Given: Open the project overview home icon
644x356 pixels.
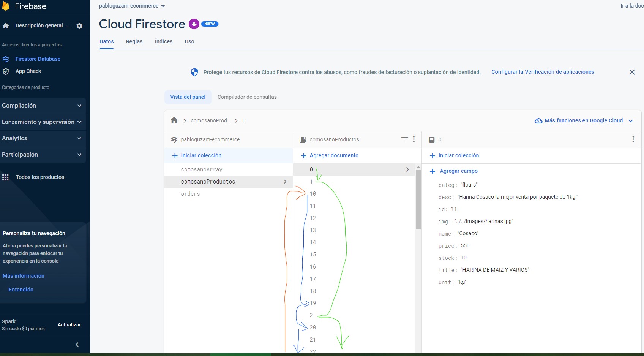Looking at the screenshot, I should coord(6,26).
